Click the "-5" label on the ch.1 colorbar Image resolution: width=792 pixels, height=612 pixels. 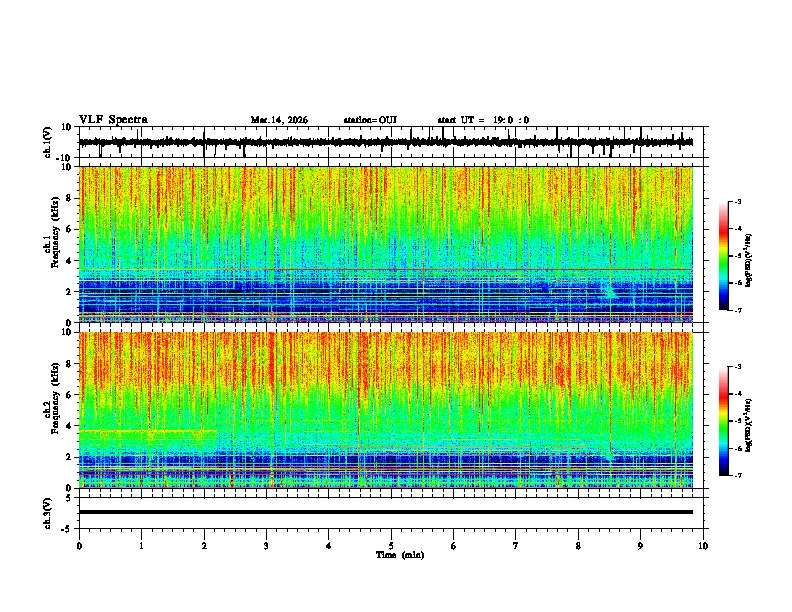point(737,256)
